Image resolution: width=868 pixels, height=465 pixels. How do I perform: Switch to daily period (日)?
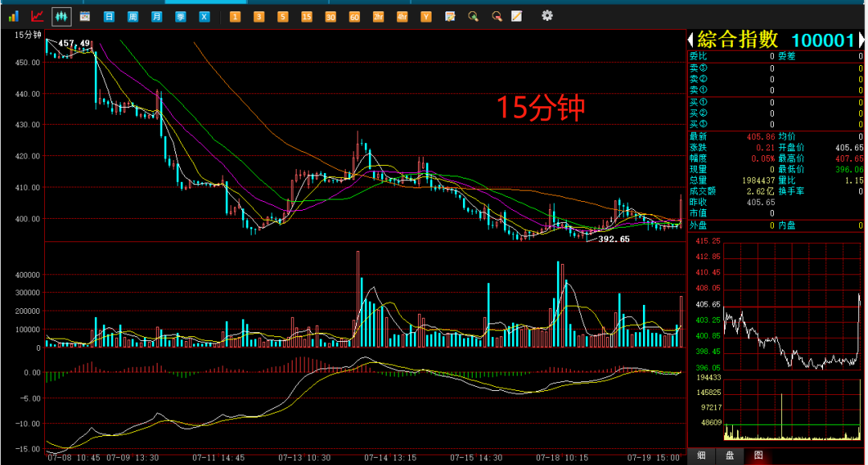[109, 17]
